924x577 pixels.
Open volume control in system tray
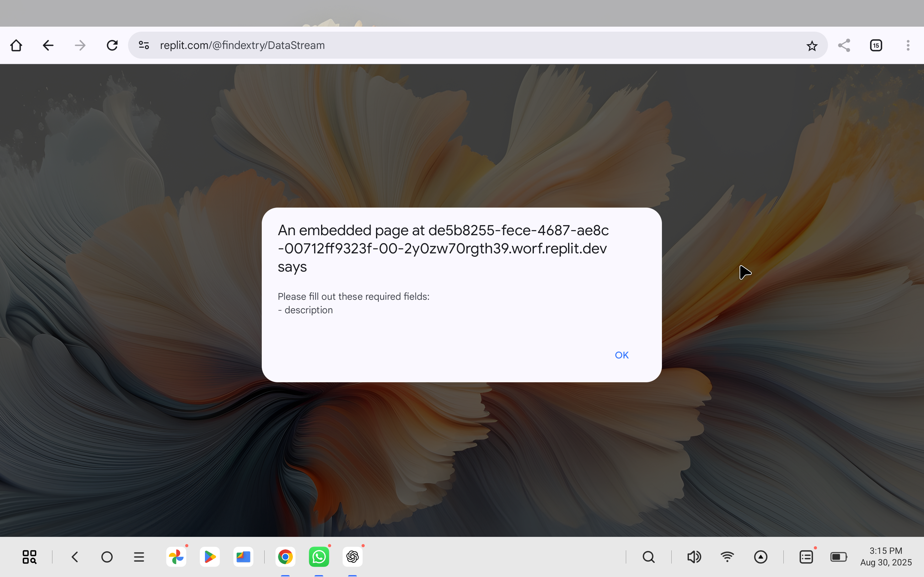pos(694,557)
